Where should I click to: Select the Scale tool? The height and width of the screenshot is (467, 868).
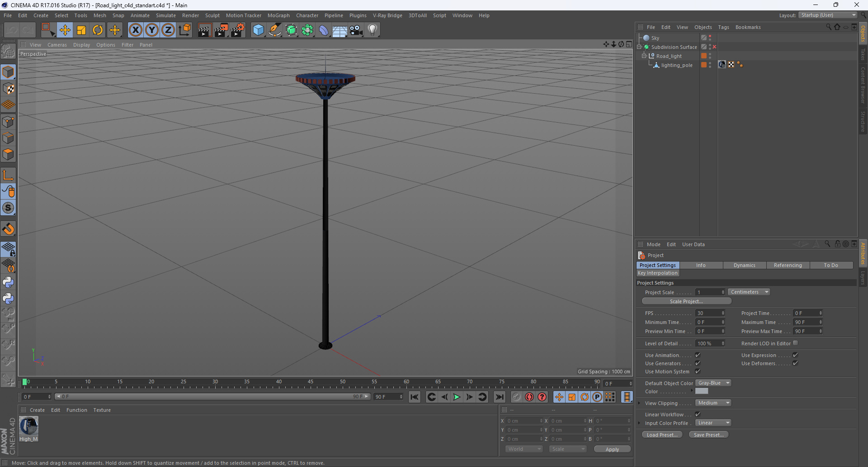[x=81, y=30]
